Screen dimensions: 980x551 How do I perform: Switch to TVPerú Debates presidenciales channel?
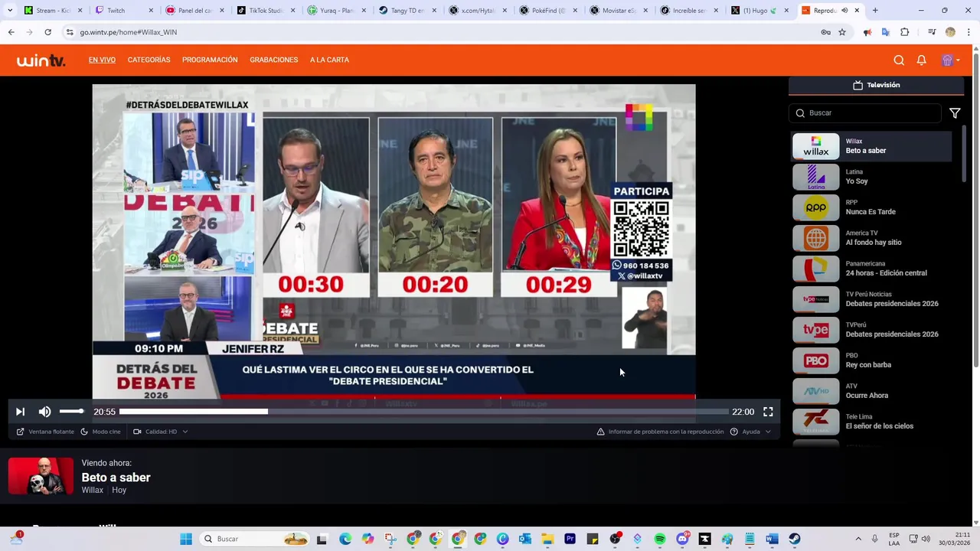[x=871, y=330]
